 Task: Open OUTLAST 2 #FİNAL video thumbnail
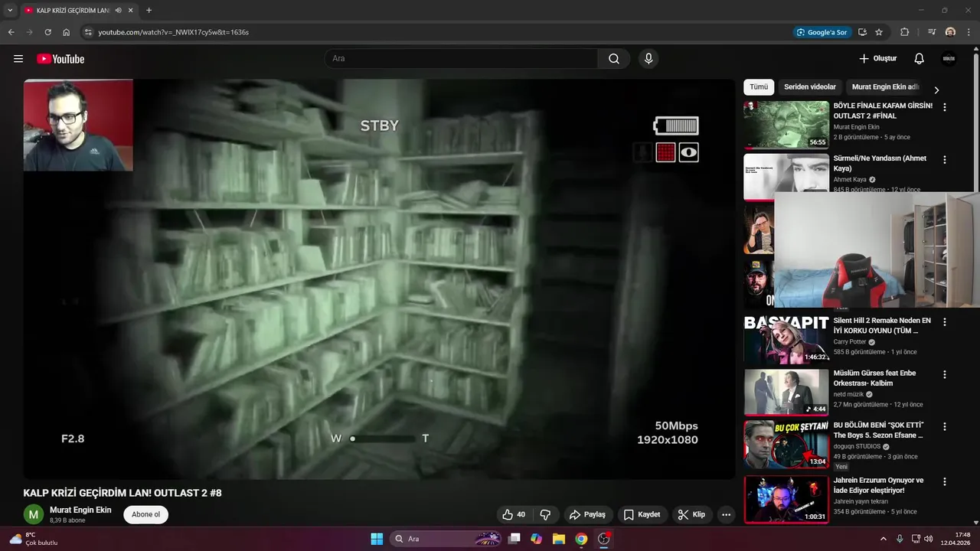point(786,125)
